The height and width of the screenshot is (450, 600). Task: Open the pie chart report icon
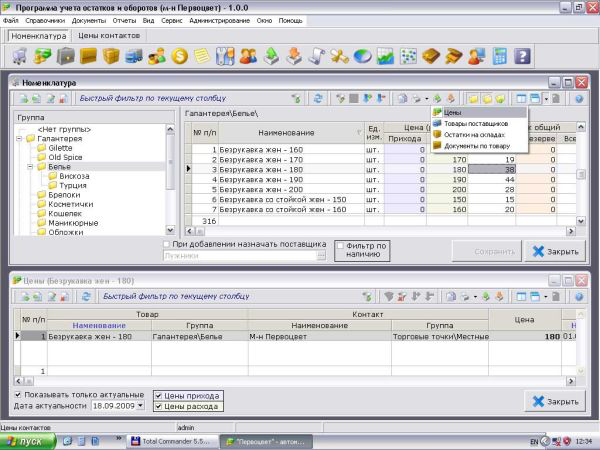click(362, 57)
